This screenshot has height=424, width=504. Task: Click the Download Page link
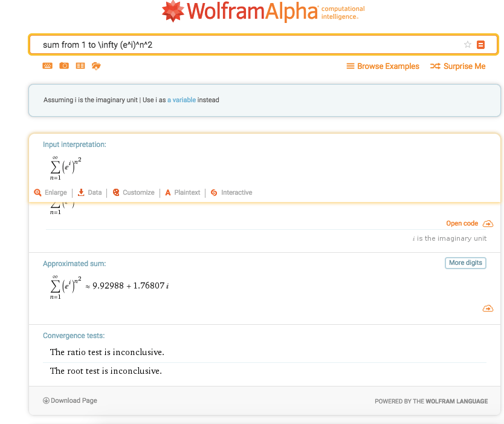pyautogui.click(x=70, y=400)
